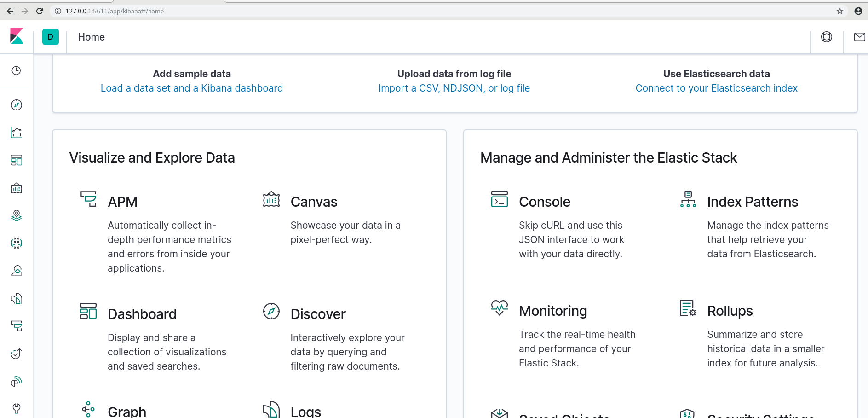Open the Logs card title
Viewport: 868px width, 418px height.
point(306,412)
